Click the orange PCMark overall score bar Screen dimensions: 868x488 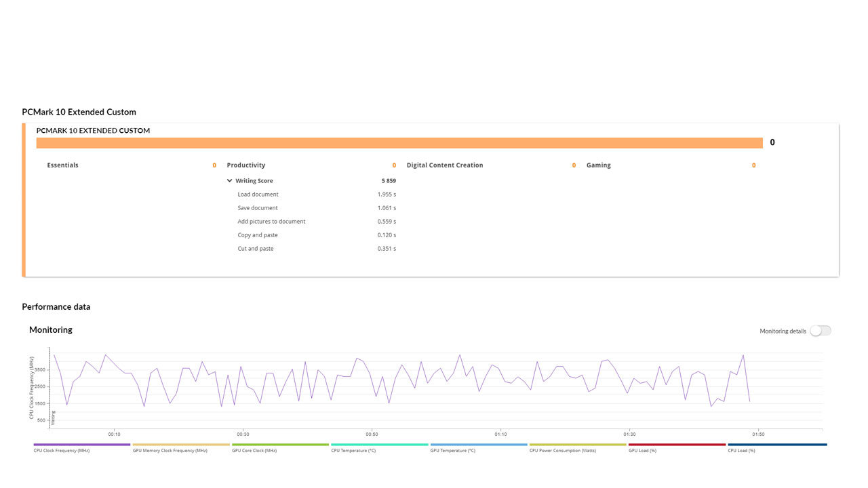tap(399, 143)
